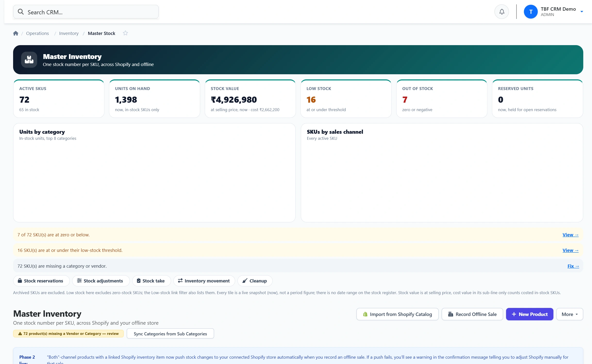
Task: Open the More dropdown menu
Action: coord(569,314)
